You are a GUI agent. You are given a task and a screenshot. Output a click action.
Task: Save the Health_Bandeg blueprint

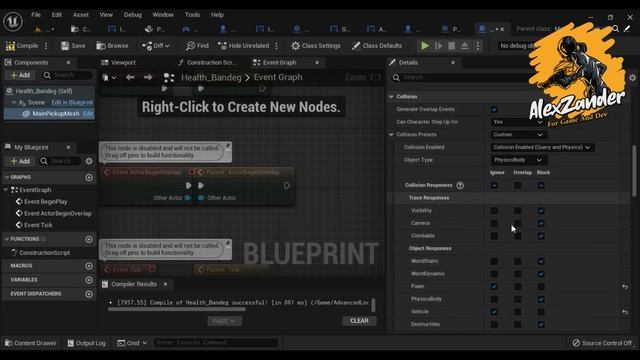[73, 46]
